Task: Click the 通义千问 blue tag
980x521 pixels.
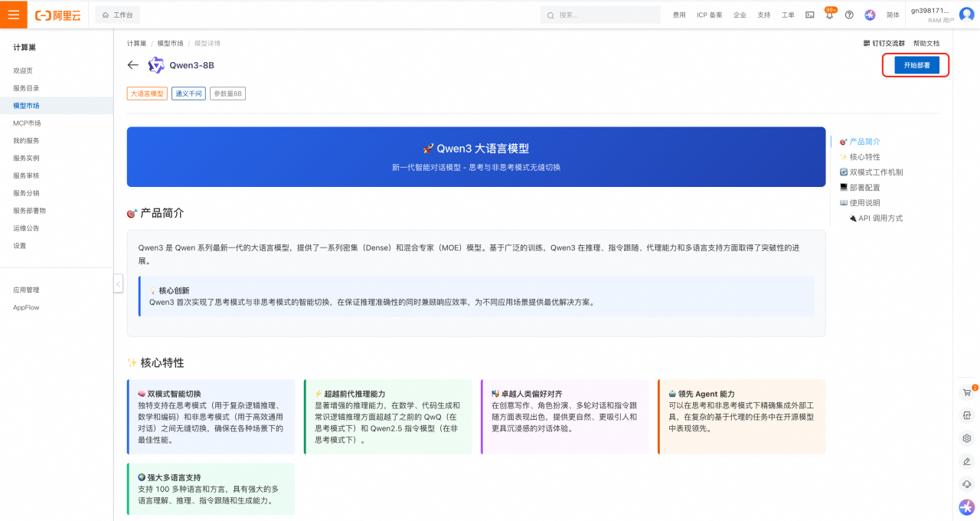Action: pyautogui.click(x=188, y=93)
